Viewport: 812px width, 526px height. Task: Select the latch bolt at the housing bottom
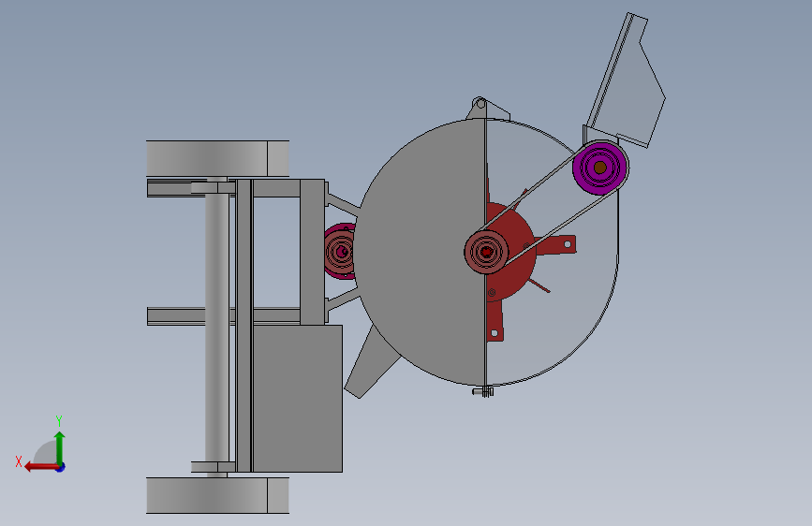pos(483,392)
